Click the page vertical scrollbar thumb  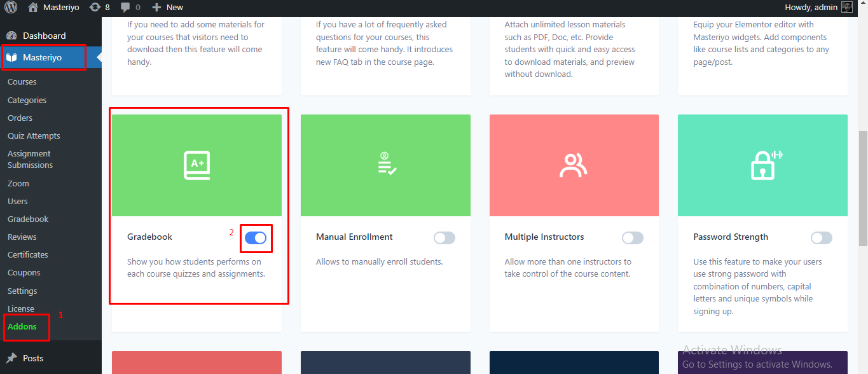point(863,188)
